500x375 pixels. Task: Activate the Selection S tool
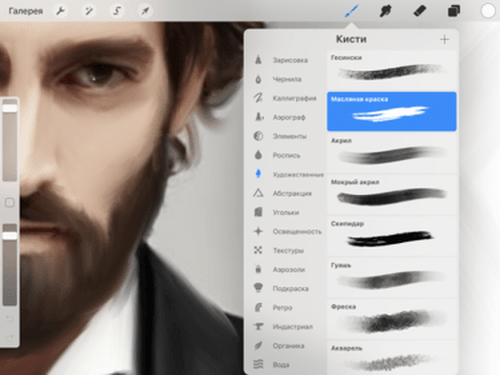[117, 11]
